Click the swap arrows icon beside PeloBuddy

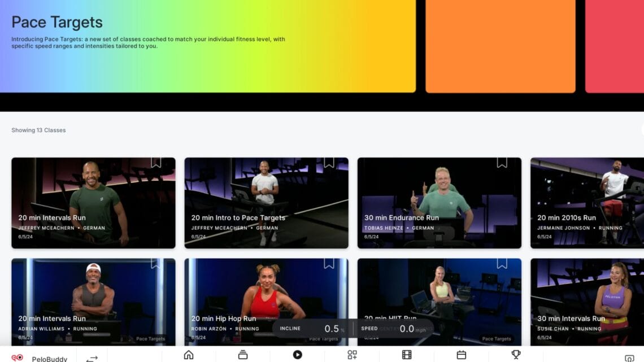click(x=92, y=359)
